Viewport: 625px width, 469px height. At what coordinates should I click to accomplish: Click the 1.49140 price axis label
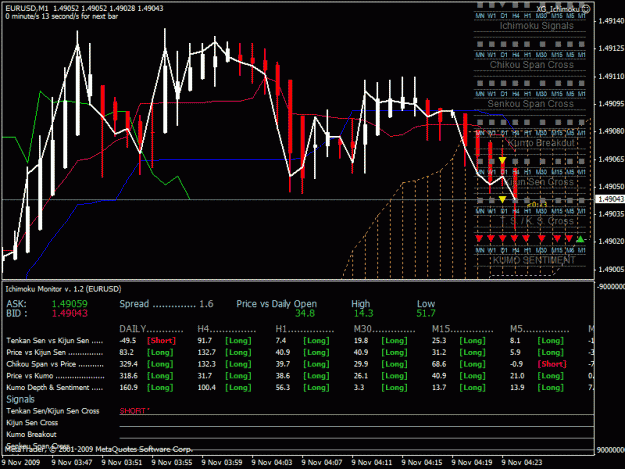[611, 21]
